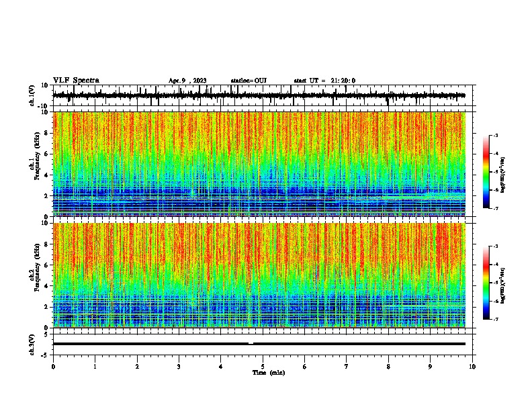Click the ch.1 voltage waveform trace

[259, 95]
